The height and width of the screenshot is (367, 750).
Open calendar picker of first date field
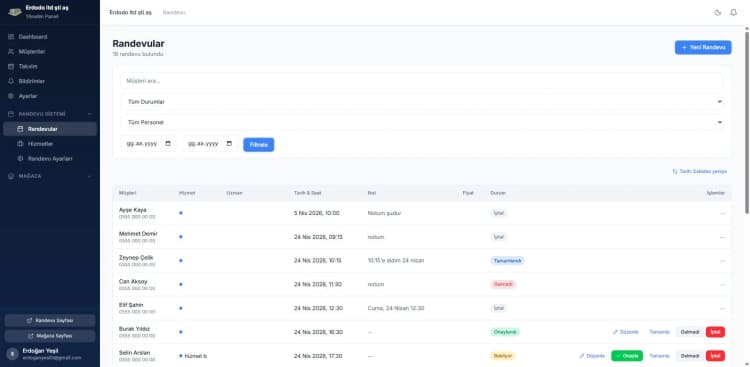168,144
